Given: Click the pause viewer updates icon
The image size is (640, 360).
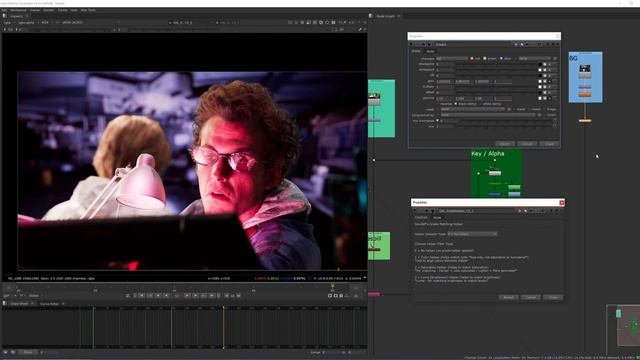Looking at the screenshot, I should pyautogui.click(x=333, y=23).
